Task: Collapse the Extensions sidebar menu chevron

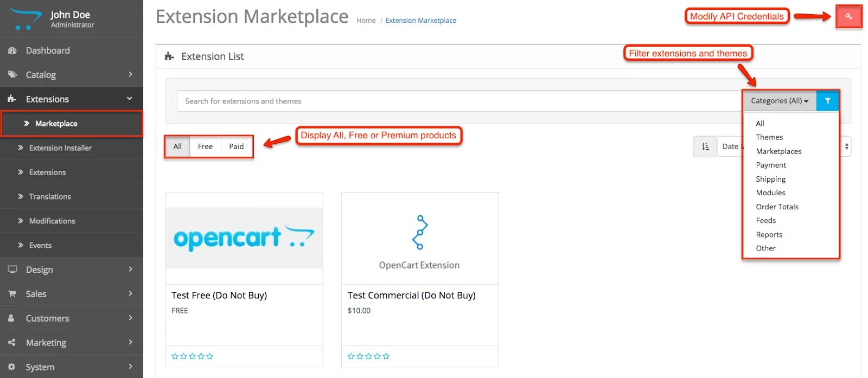Action: click(x=130, y=99)
